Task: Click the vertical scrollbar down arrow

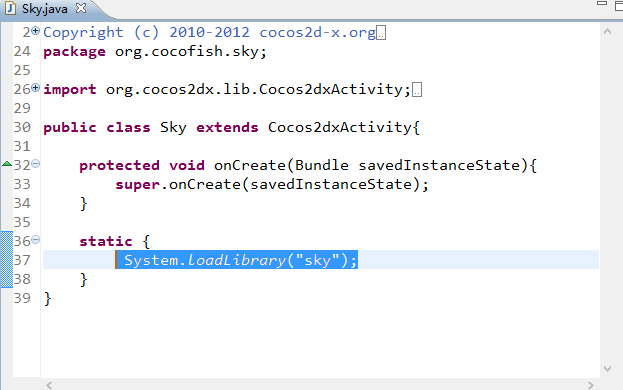Action: (x=607, y=369)
